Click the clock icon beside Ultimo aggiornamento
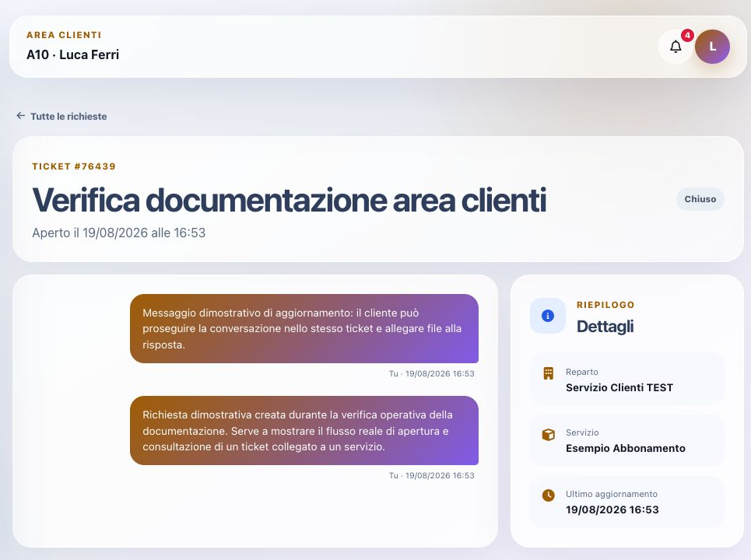The height and width of the screenshot is (560, 751). tap(549, 495)
